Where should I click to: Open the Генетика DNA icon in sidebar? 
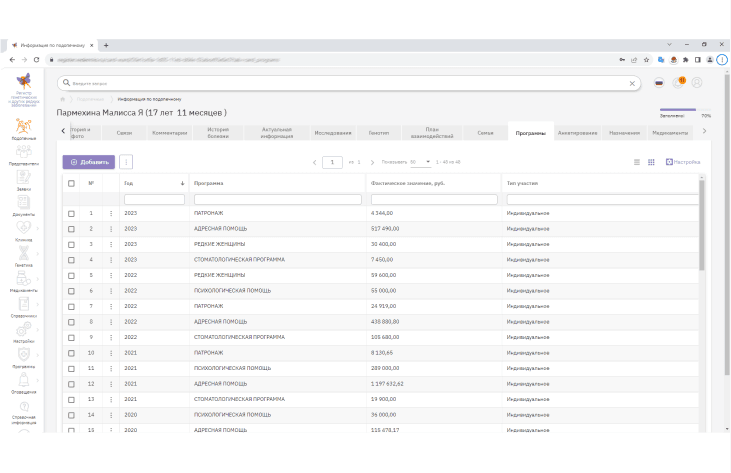23,253
